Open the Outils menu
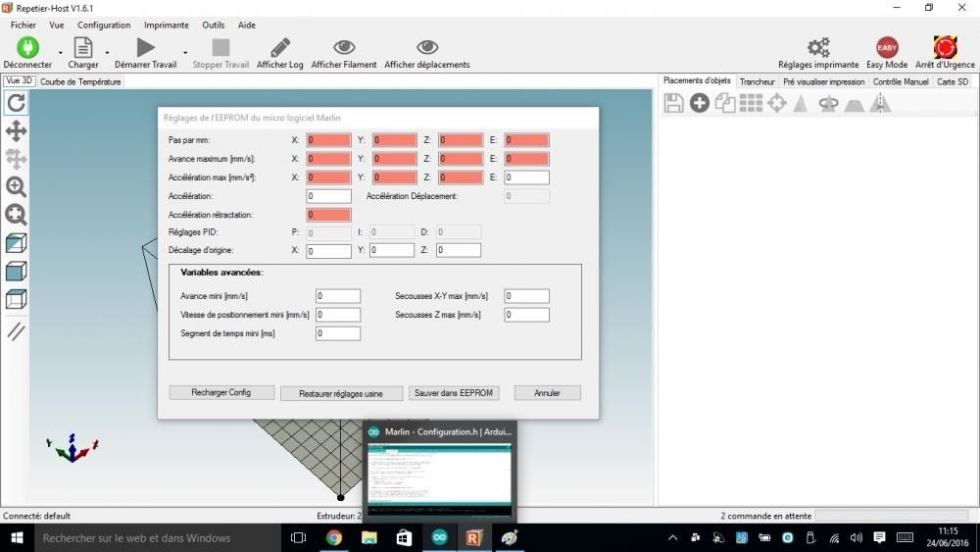 (x=213, y=25)
